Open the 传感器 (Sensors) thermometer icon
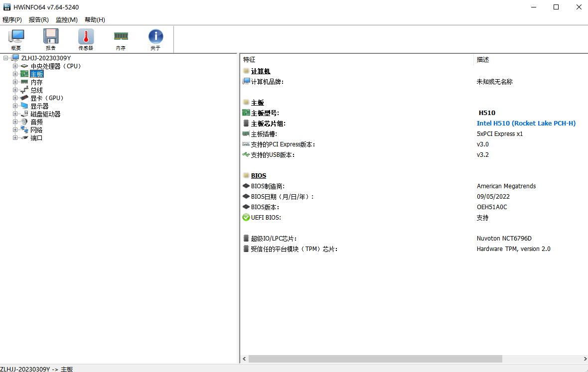 coord(86,39)
